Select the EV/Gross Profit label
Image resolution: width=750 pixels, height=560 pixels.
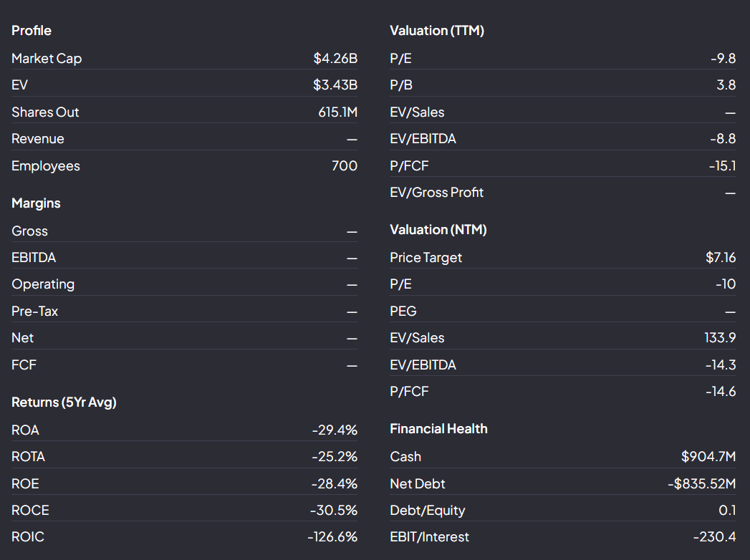437,192
